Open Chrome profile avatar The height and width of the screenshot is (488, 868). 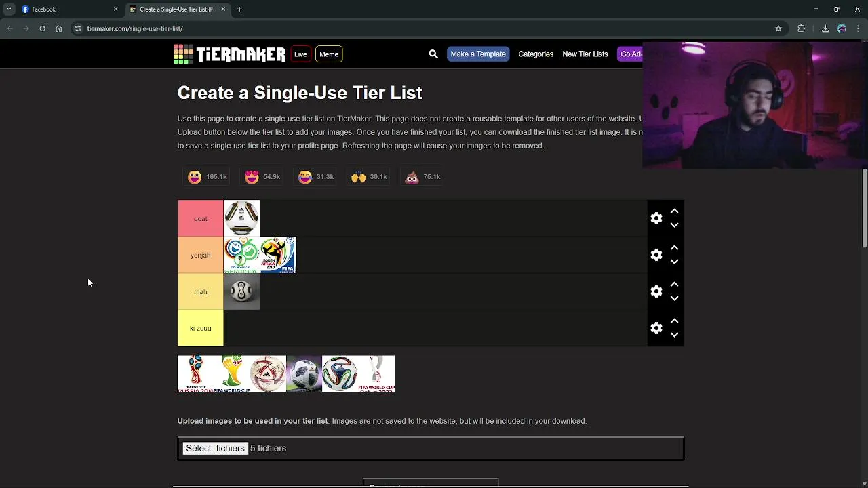point(842,28)
